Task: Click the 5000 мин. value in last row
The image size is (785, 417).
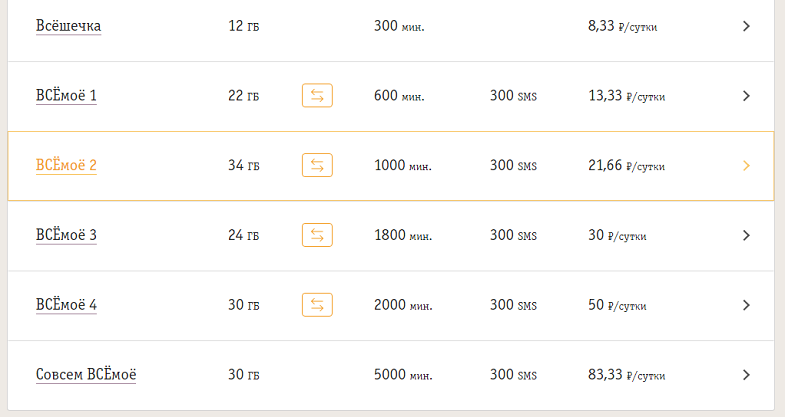Action: 403,375
